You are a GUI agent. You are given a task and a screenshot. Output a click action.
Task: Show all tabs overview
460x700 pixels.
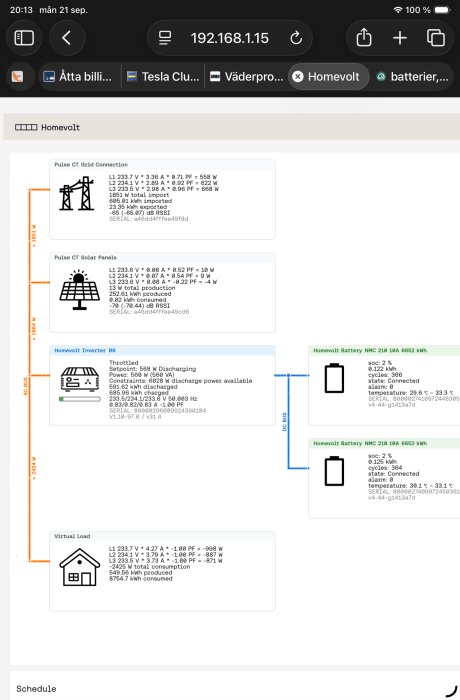(435, 38)
